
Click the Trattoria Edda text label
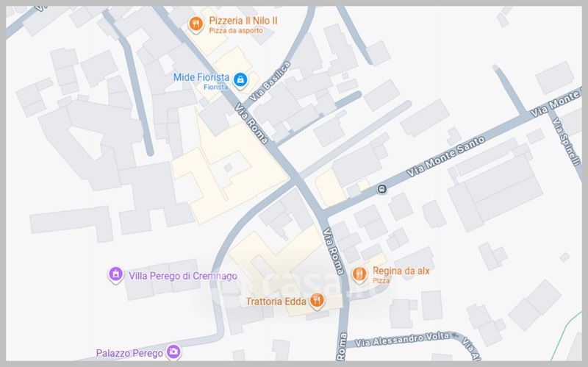(x=276, y=302)
